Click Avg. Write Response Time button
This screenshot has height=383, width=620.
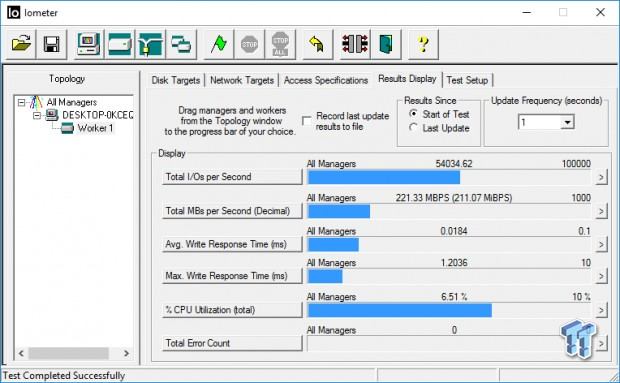click(232, 244)
